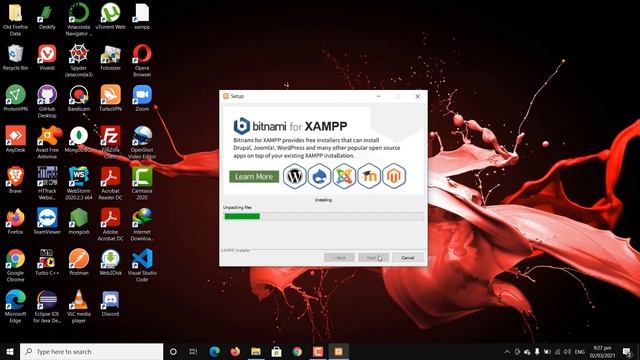Screen dimensions: 640x360
Task: Select the Opera Browser shortcut
Action: click(x=142, y=61)
